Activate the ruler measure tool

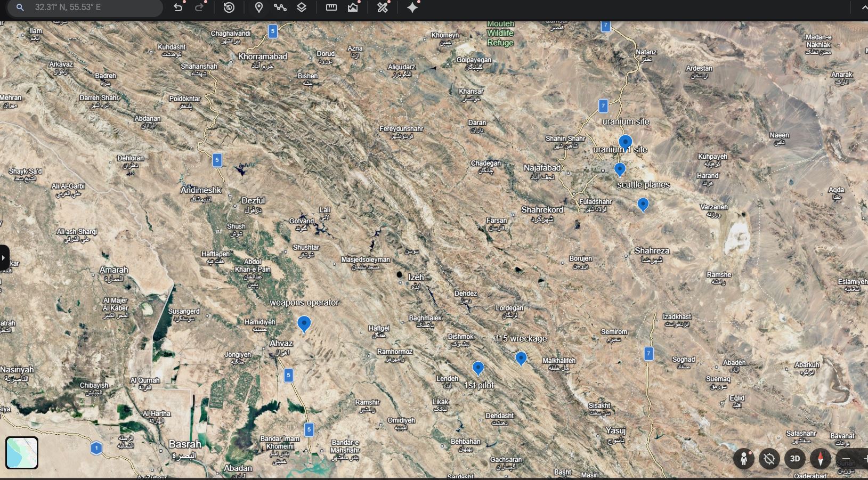click(x=331, y=7)
